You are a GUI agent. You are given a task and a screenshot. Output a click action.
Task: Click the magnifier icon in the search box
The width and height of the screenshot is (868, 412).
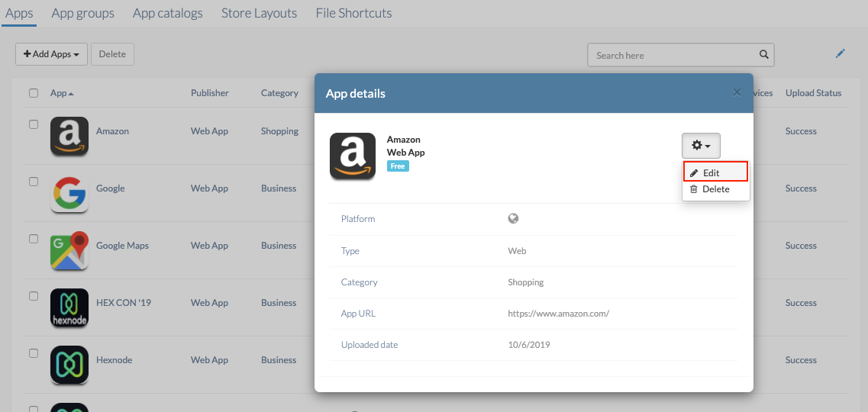763,55
